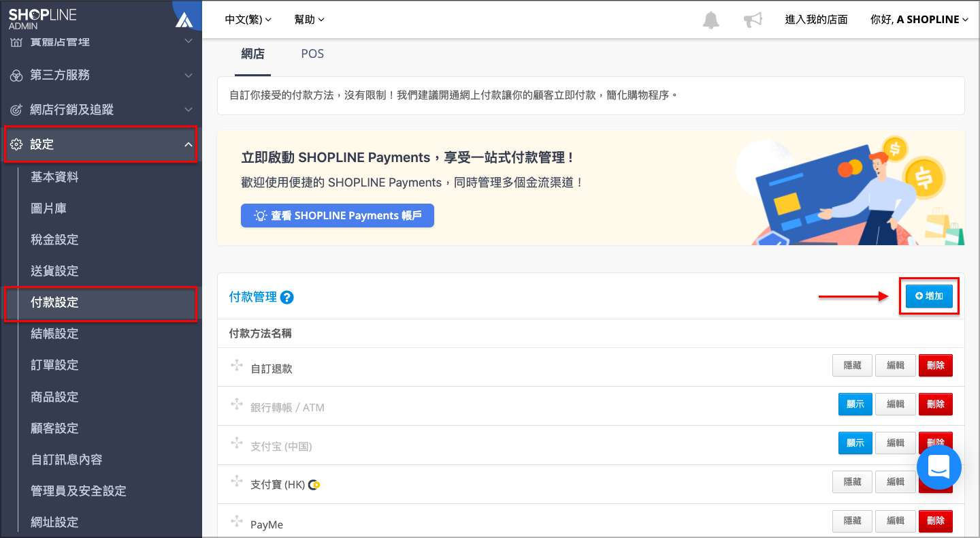
Task: Open the announcements megaphone icon
Action: pos(753,20)
